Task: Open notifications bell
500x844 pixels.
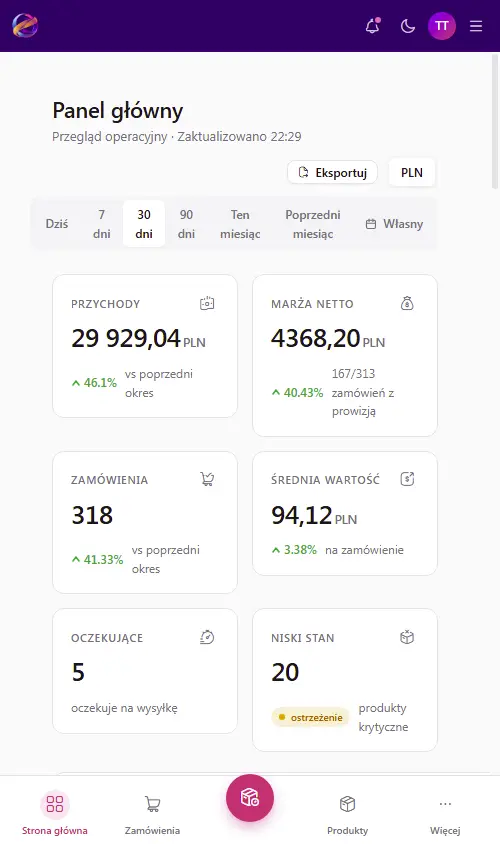Action: (372, 25)
